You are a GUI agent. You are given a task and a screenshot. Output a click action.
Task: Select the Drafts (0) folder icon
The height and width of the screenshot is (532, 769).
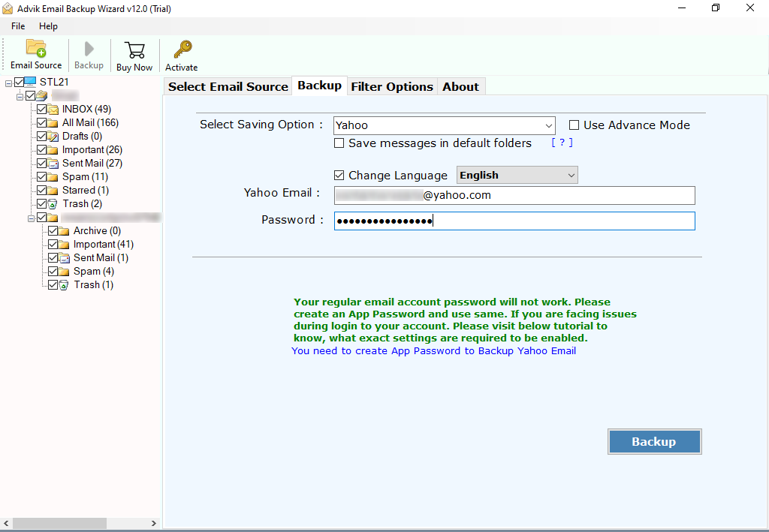pyautogui.click(x=53, y=136)
